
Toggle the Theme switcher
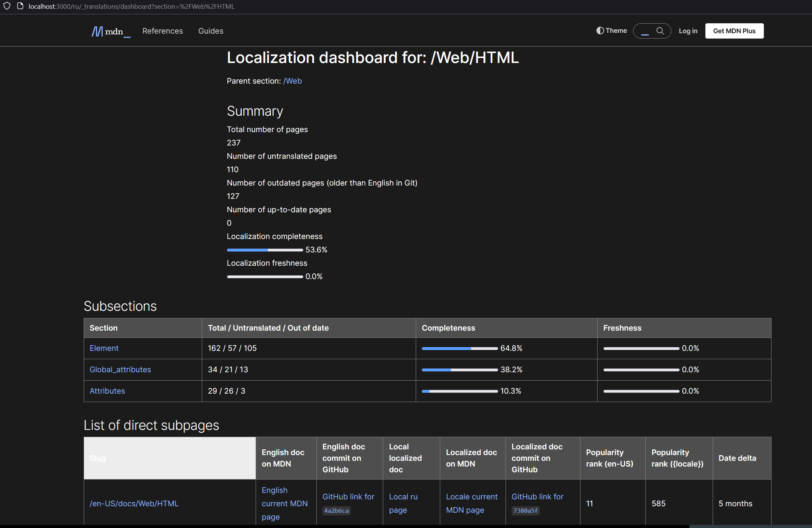611,31
